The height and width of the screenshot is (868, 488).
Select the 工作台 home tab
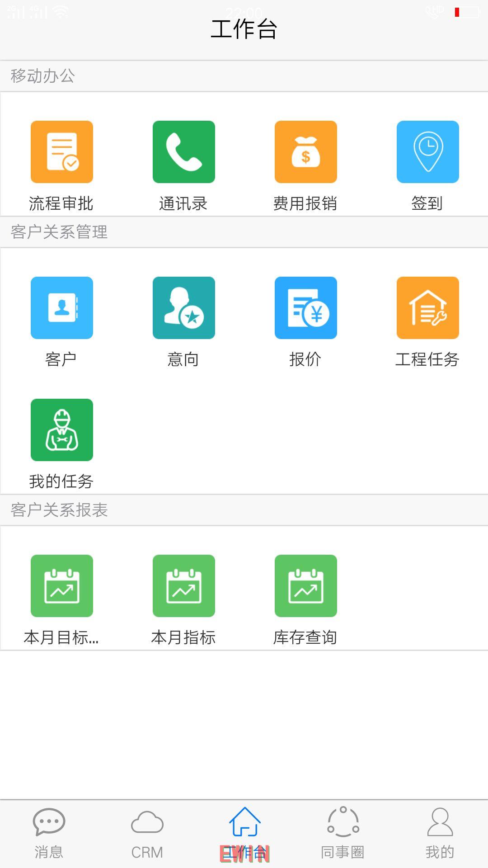(x=244, y=834)
